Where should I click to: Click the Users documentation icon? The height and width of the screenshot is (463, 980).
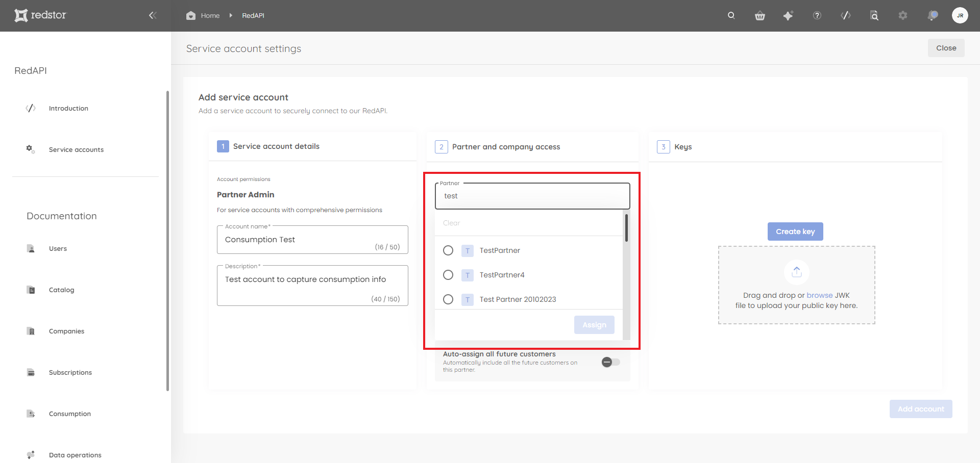coord(31,248)
